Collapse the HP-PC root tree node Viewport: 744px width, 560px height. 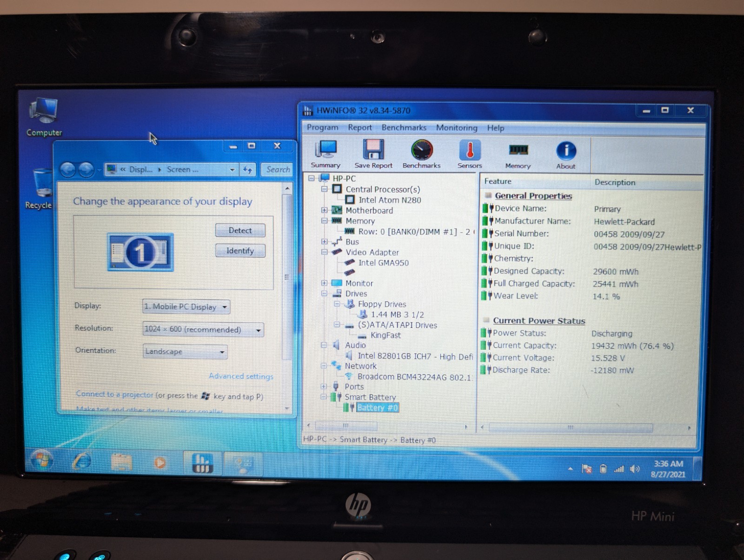click(312, 178)
